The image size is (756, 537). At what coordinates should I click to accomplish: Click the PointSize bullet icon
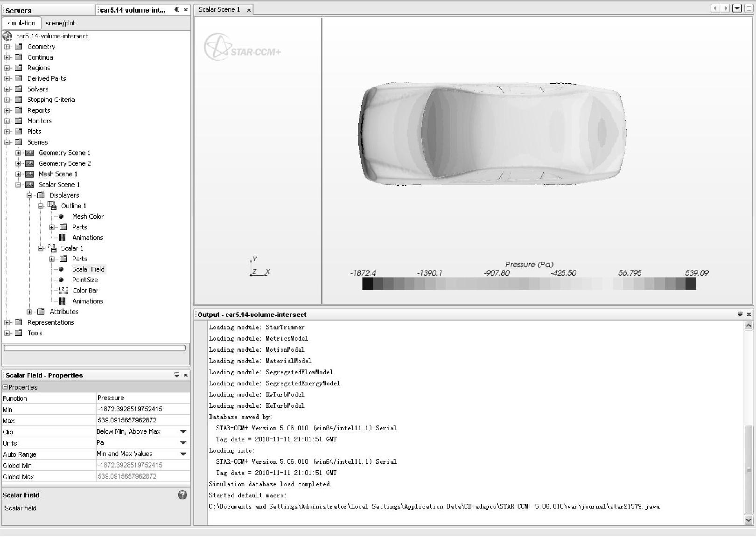click(61, 280)
